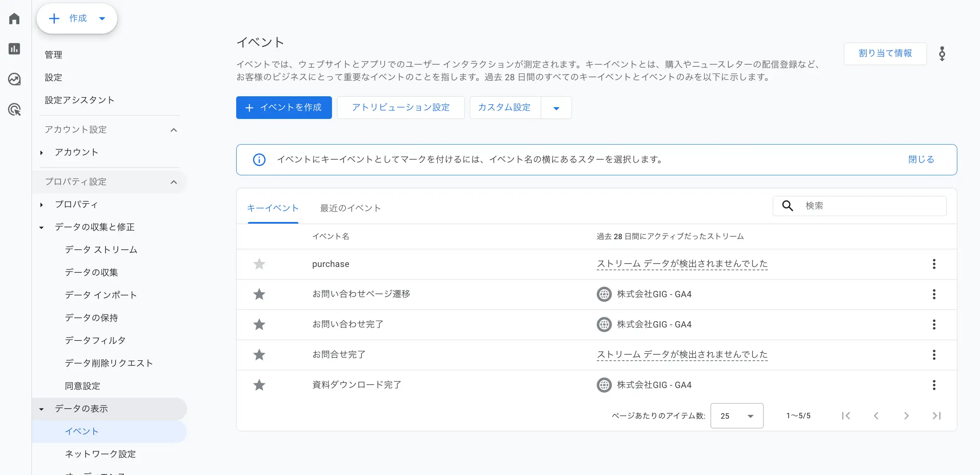This screenshot has height=475, width=980.
Task: Open the more menu for purchase row
Action: coord(934,264)
